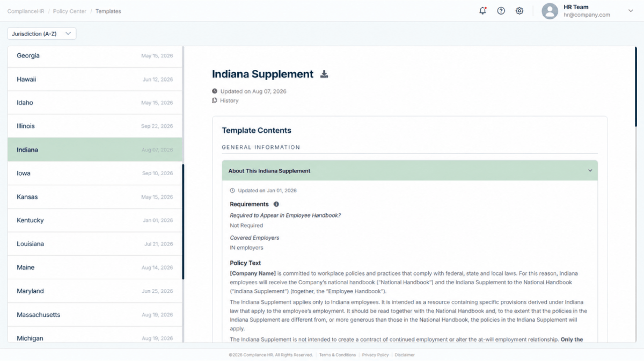644x361 pixels.
Task: Click the GENERAL INFORMATION section label
Action: pos(261,147)
